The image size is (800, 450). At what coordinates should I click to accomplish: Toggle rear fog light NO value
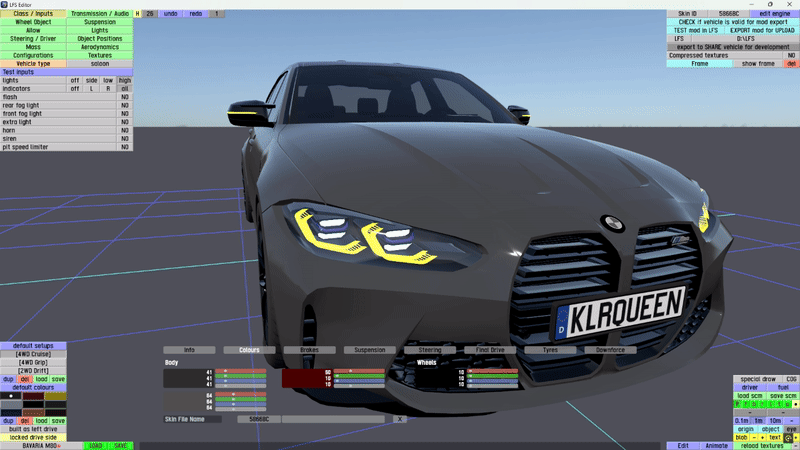click(x=125, y=105)
